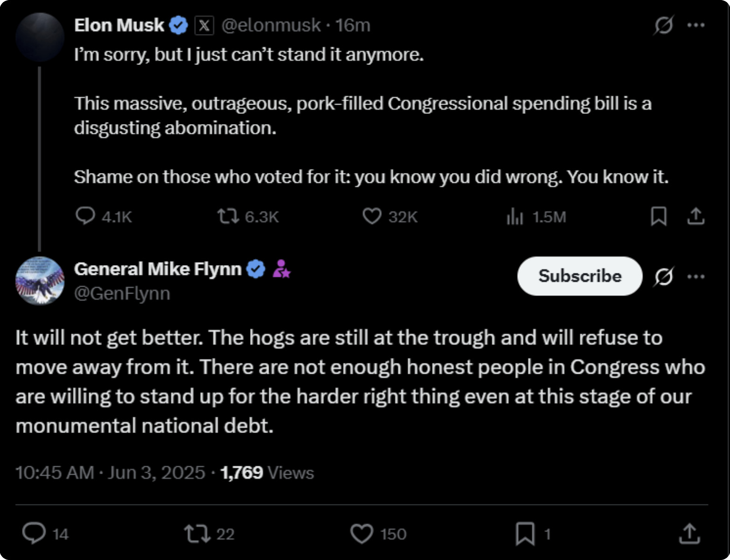Image resolution: width=730 pixels, height=560 pixels.
Task: Go to @GenFlynn profile handle
Action: tap(122, 294)
